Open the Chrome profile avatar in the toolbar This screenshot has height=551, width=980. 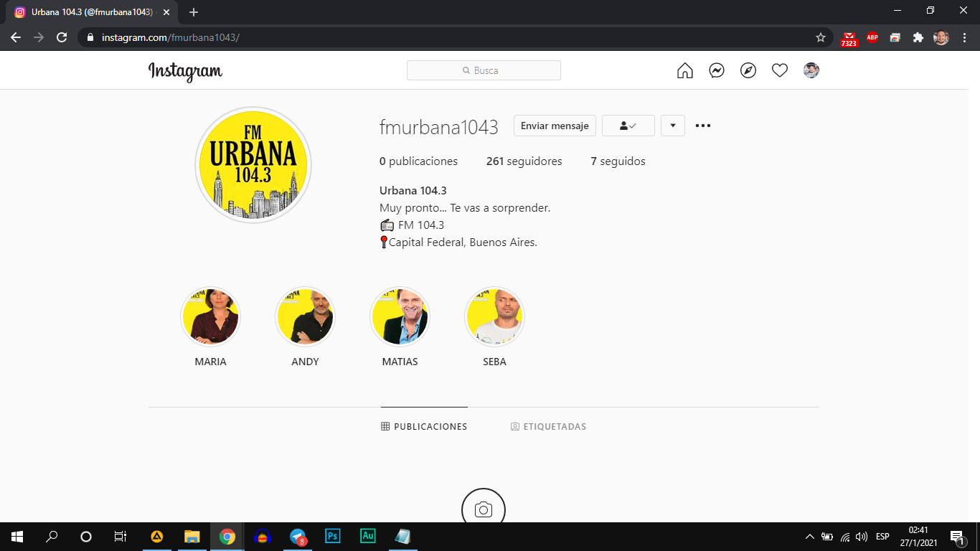pos(941,37)
